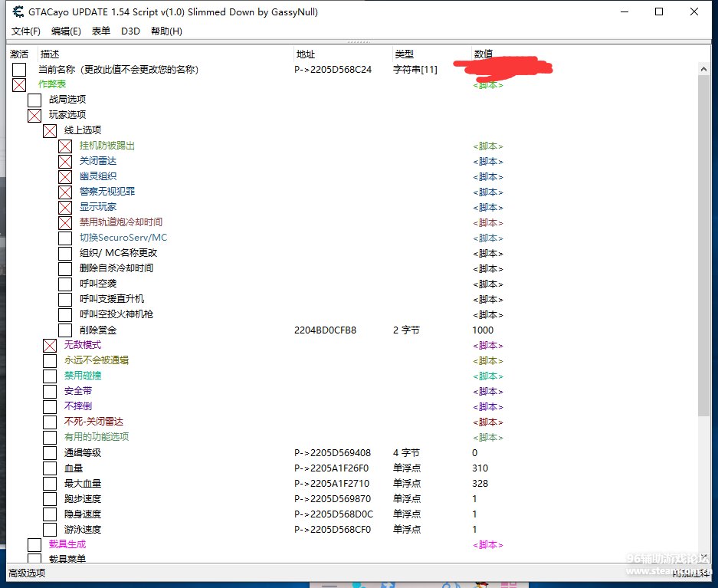This screenshot has height=588, width=718.
Task: Click the 描述 column header
Action: pyautogui.click(x=50, y=54)
